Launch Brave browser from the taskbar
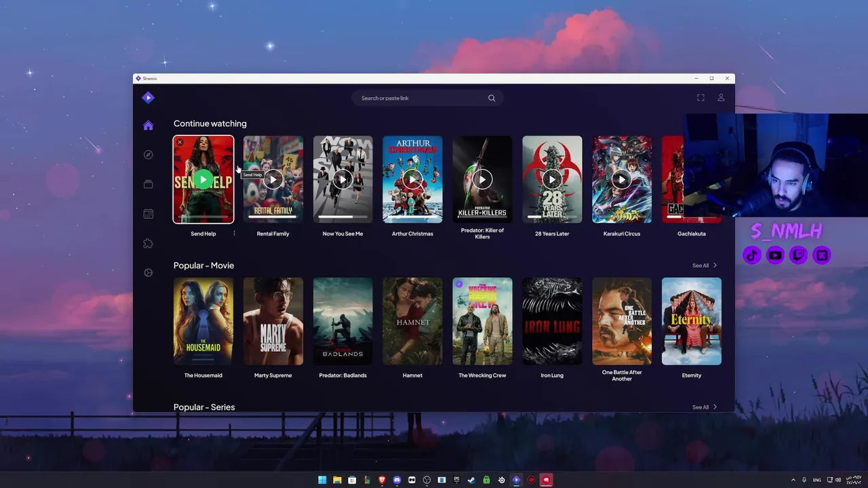 pos(382,480)
